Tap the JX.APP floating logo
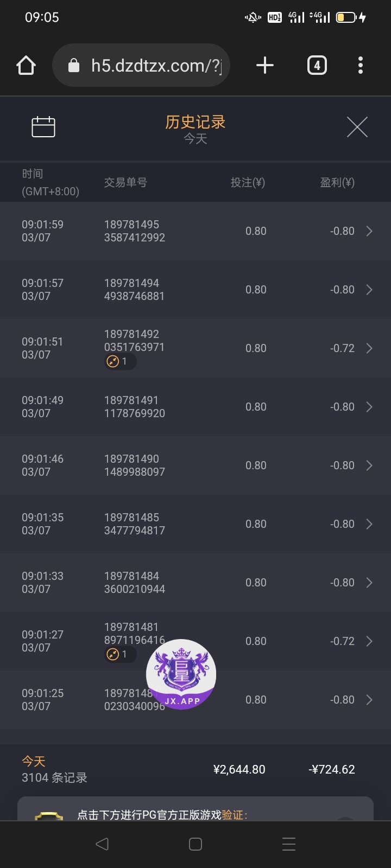 [x=181, y=674]
